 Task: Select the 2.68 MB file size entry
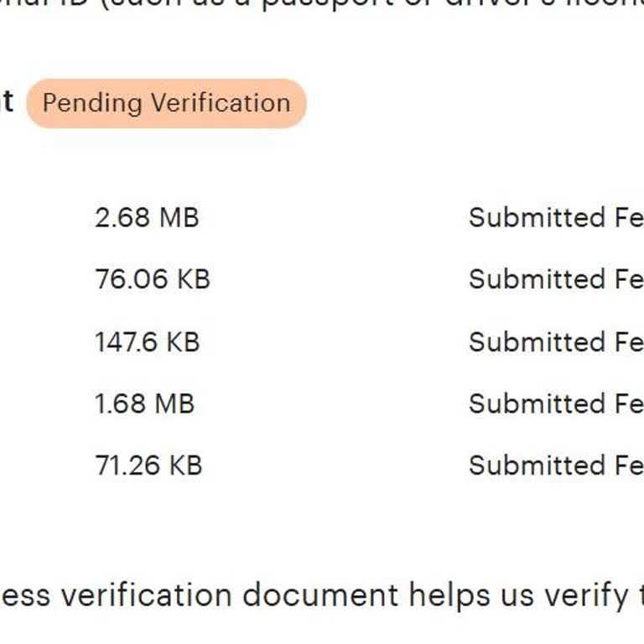[x=147, y=217]
